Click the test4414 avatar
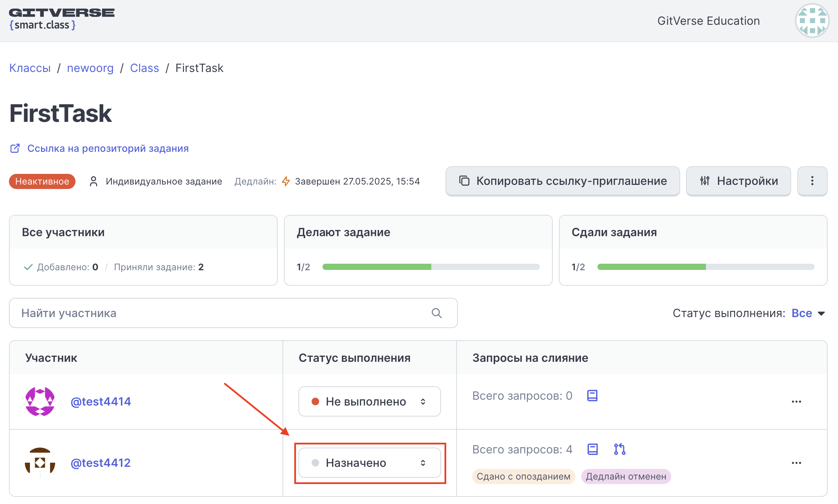 pos(40,401)
